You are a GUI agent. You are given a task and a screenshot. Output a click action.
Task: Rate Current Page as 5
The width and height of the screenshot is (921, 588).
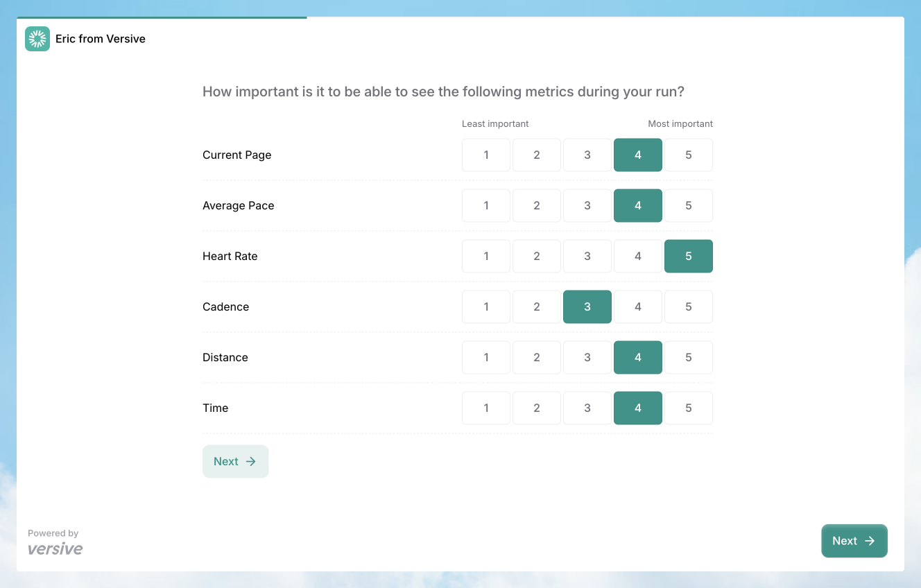(689, 155)
